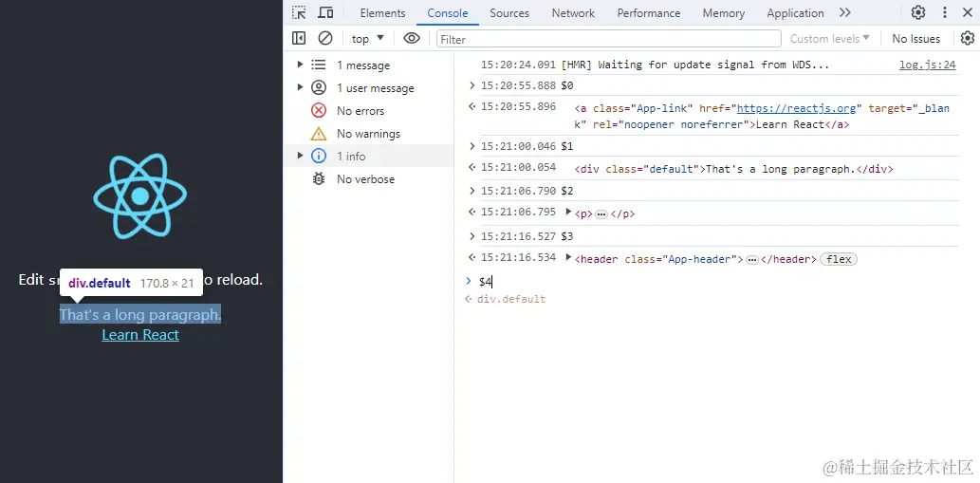The width and height of the screenshot is (980, 483).
Task: Open console settings gear icon
Action: 967,39
